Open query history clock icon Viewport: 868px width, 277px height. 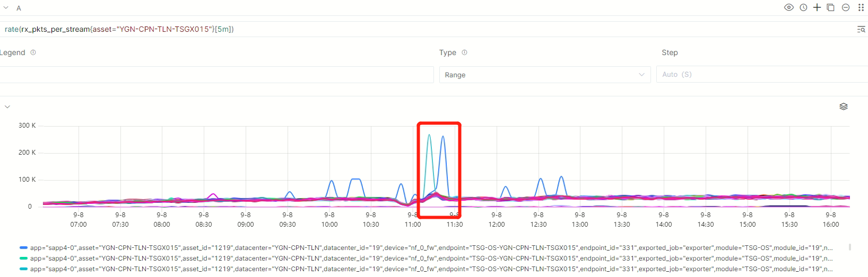[803, 7]
